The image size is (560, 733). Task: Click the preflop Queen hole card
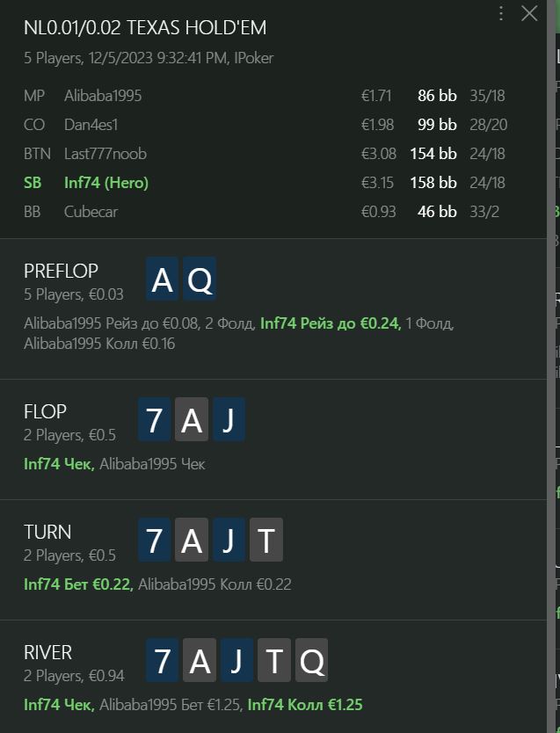coord(200,279)
